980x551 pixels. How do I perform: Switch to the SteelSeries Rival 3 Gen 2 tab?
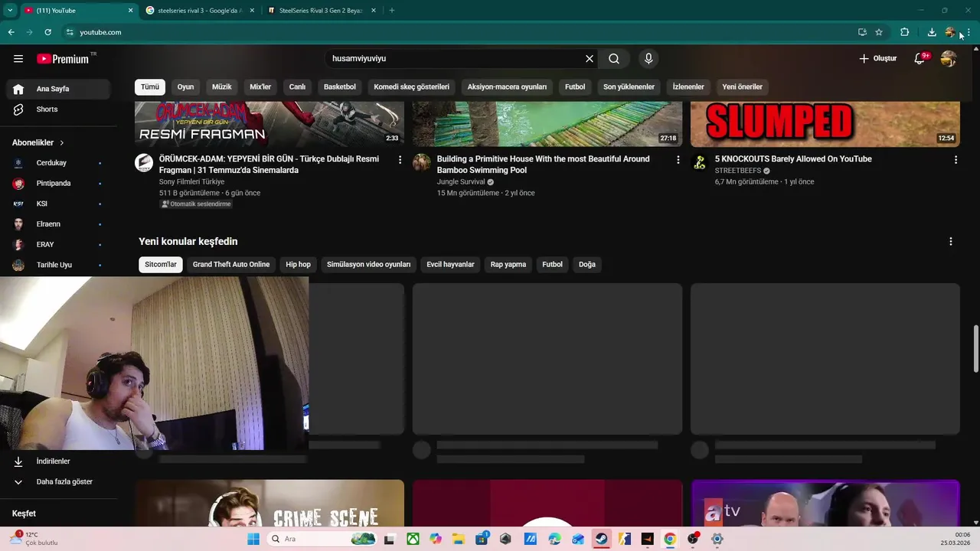[x=320, y=11]
